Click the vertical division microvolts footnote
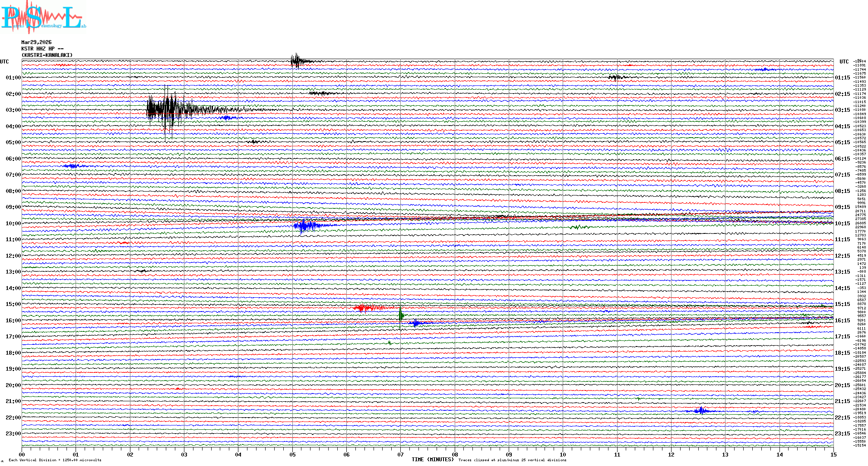The height and width of the screenshot is (466, 868). (55, 460)
